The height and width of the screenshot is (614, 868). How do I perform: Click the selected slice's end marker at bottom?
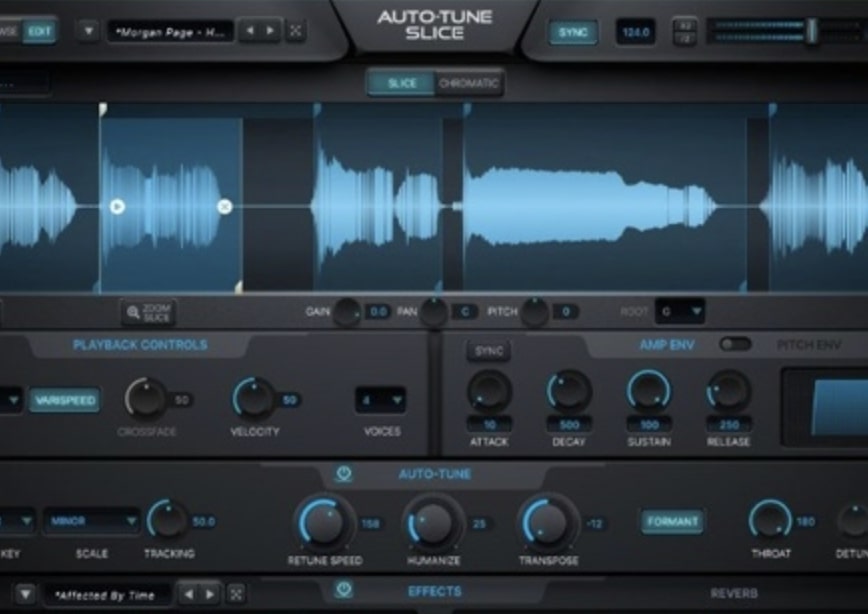click(239, 286)
